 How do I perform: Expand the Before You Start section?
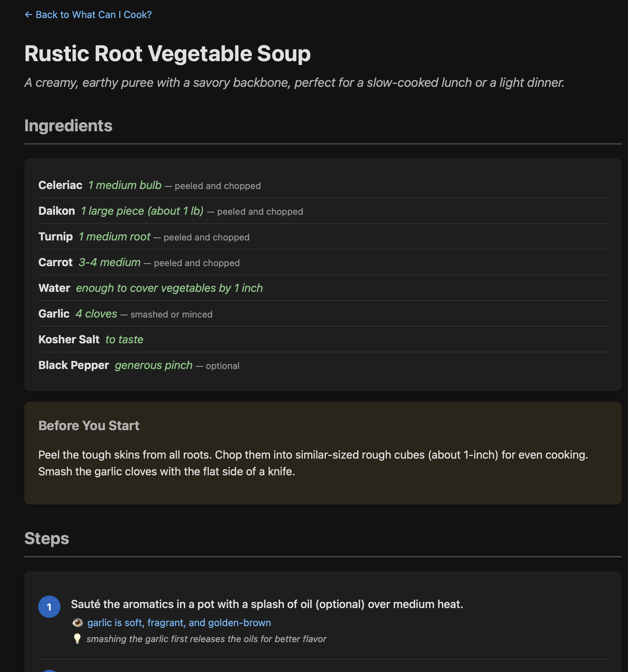89,425
